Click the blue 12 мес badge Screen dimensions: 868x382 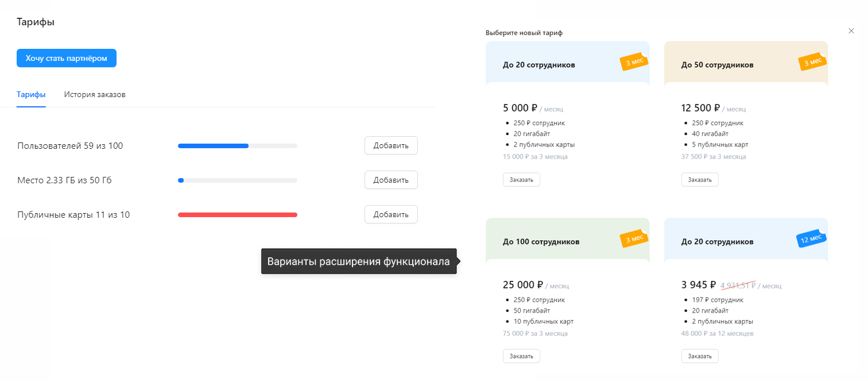(811, 238)
